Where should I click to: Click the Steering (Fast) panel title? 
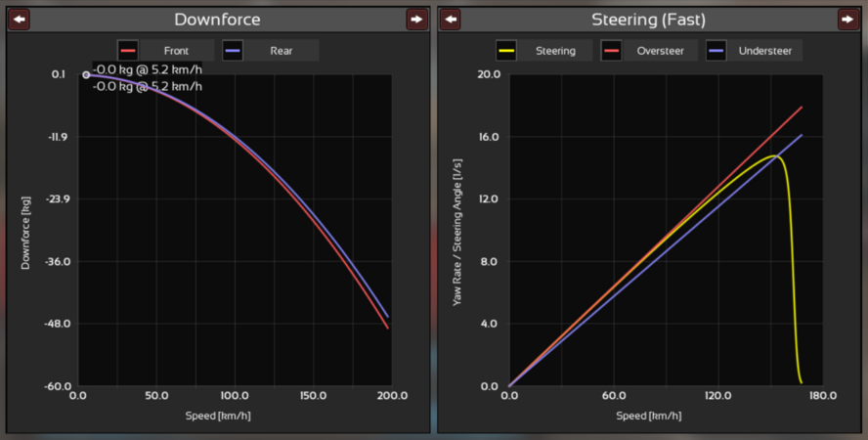click(648, 20)
